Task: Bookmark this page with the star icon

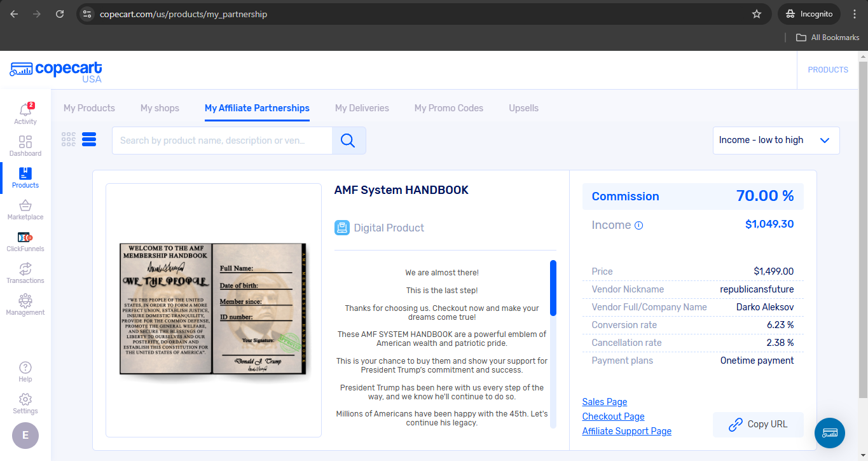Action: (757, 14)
